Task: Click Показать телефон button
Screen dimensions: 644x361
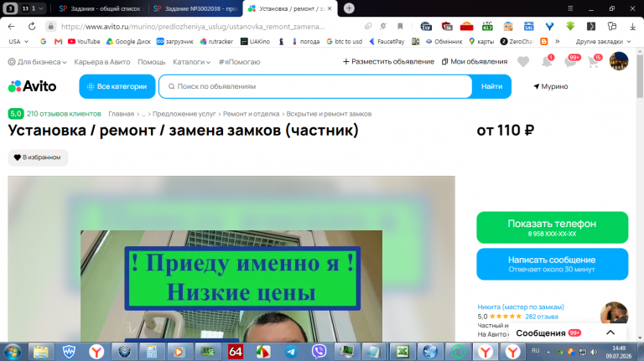Action: point(552,228)
